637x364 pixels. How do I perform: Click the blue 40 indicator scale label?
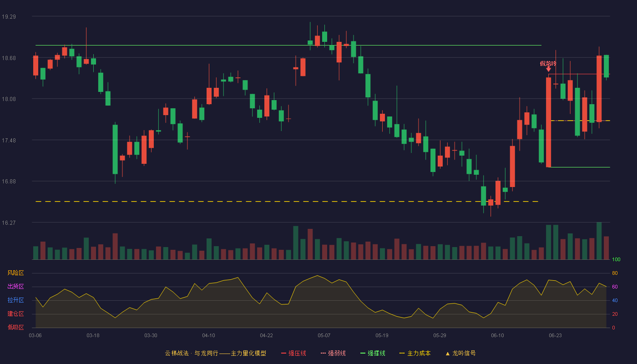click(615, 300)
